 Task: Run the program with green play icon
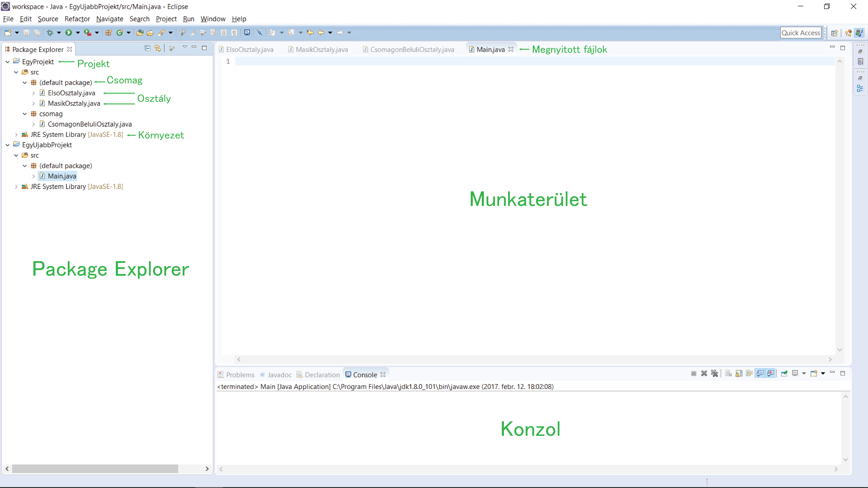(69, 33)
